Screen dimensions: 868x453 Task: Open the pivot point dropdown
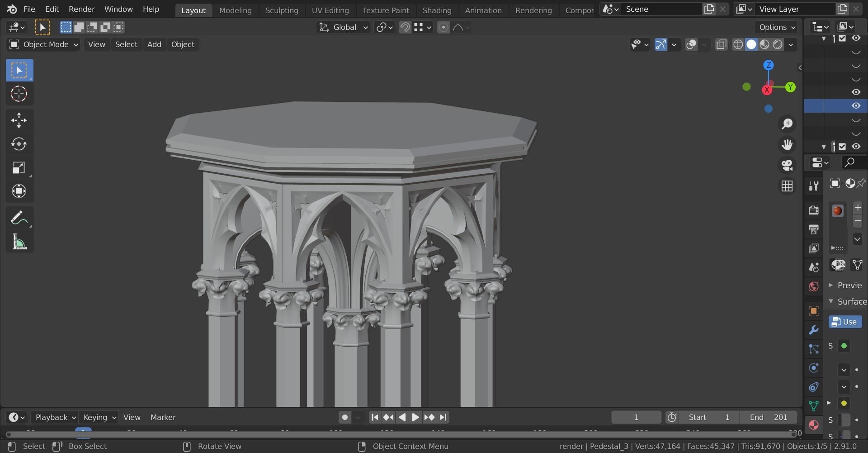[384, 28]
